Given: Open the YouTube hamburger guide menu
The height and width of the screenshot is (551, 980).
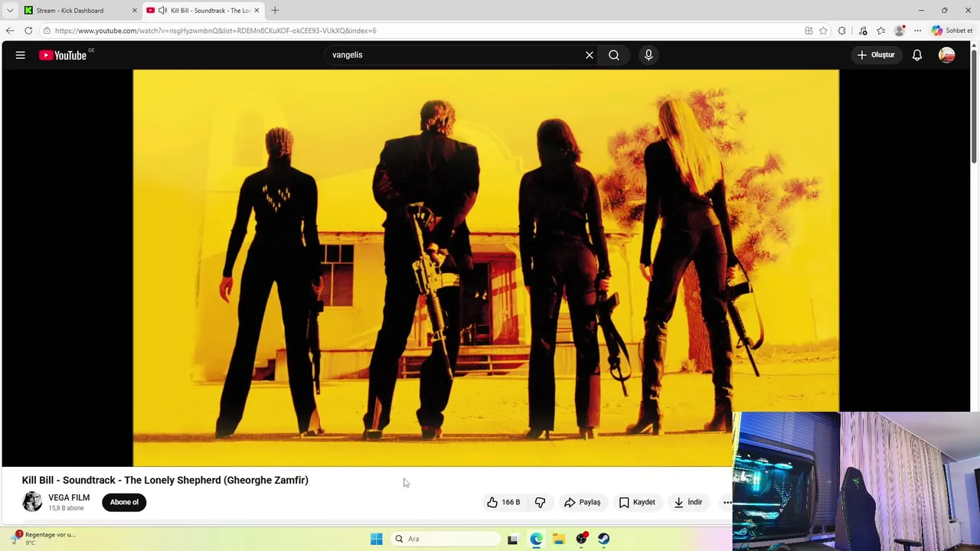Looking at the screenshot, I should point(21,55).
